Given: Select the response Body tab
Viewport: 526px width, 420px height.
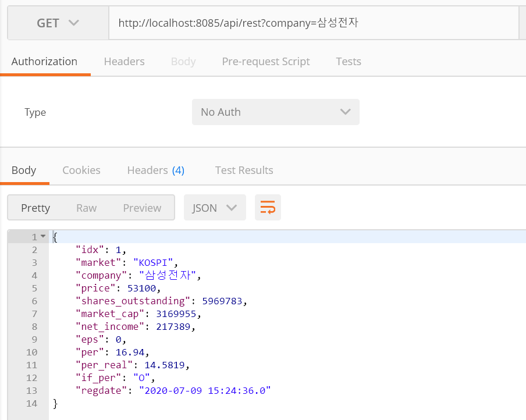Looking at the screenshot, I should 24,170.
